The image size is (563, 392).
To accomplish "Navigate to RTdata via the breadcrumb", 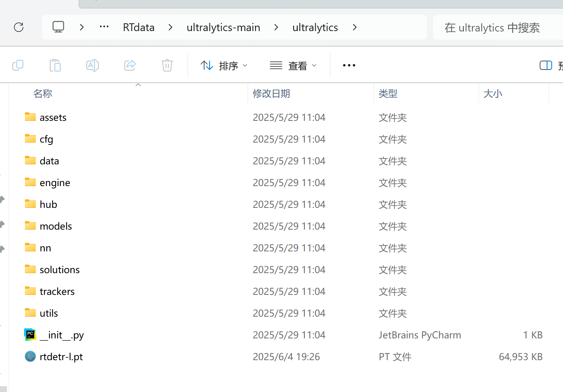I will click(x=138, y=27).
